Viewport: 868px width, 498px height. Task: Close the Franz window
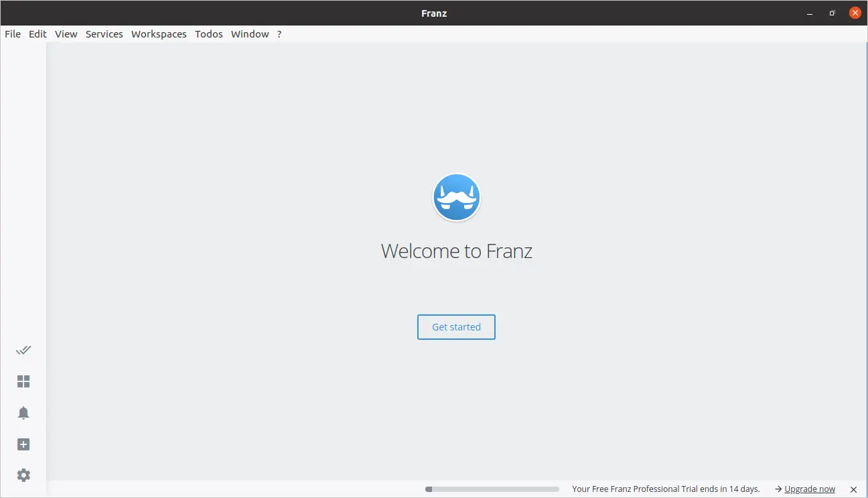point(855,13)
